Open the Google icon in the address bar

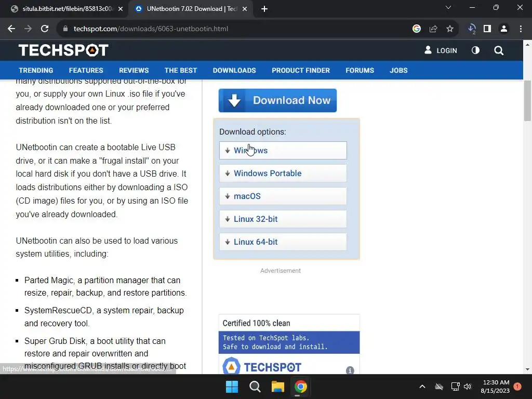417,29
